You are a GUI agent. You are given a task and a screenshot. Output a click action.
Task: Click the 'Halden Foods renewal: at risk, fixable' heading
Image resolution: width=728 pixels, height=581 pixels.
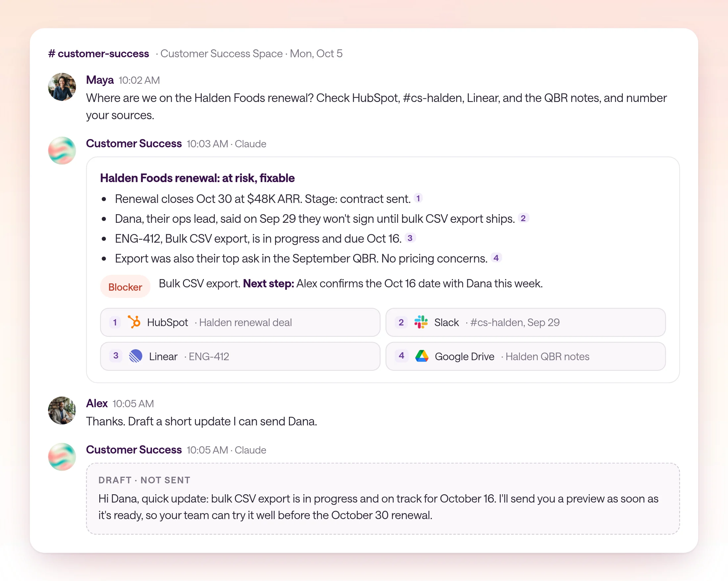[x=197, y=178]
